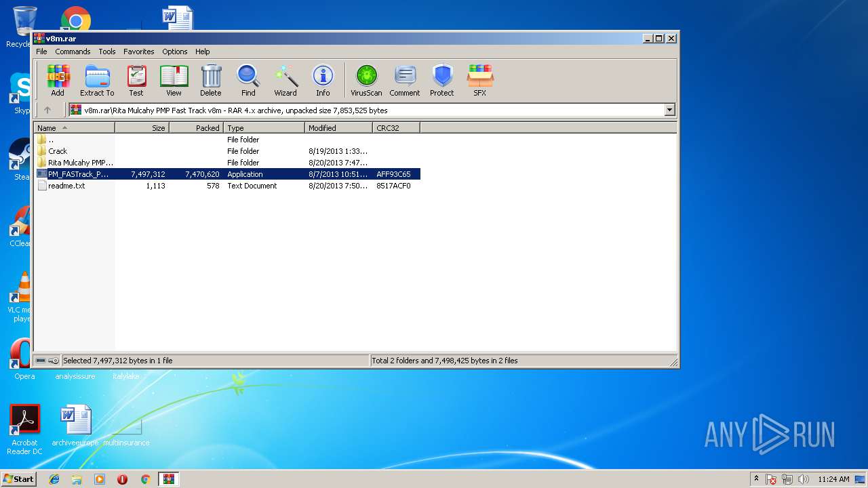Image resolution: width=868 pixels, height=488 pixels.
Task: Start VirusScan on the archive
Action: (366, 81)
